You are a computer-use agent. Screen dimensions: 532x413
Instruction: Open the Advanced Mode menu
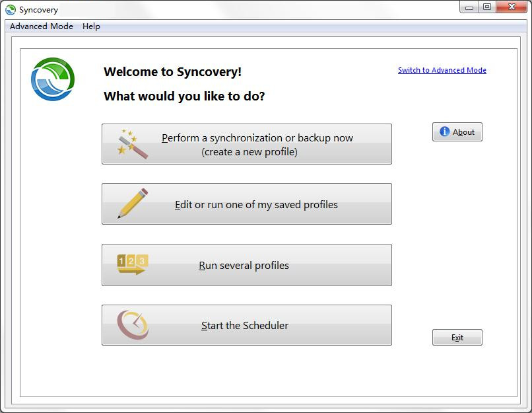[41, 26]
